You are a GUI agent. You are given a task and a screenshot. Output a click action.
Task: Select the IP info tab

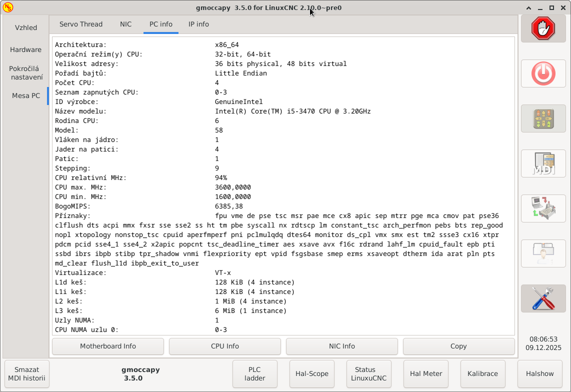click(198, 24)
